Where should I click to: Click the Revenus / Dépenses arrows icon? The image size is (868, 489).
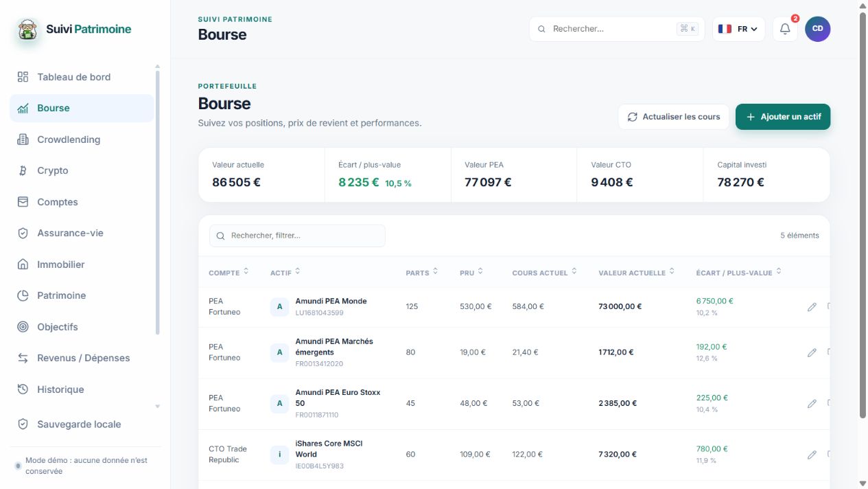(x=23, y=358)
